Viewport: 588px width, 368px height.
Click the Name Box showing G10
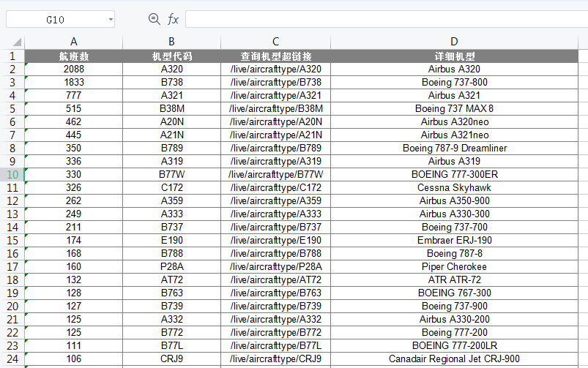60,20
